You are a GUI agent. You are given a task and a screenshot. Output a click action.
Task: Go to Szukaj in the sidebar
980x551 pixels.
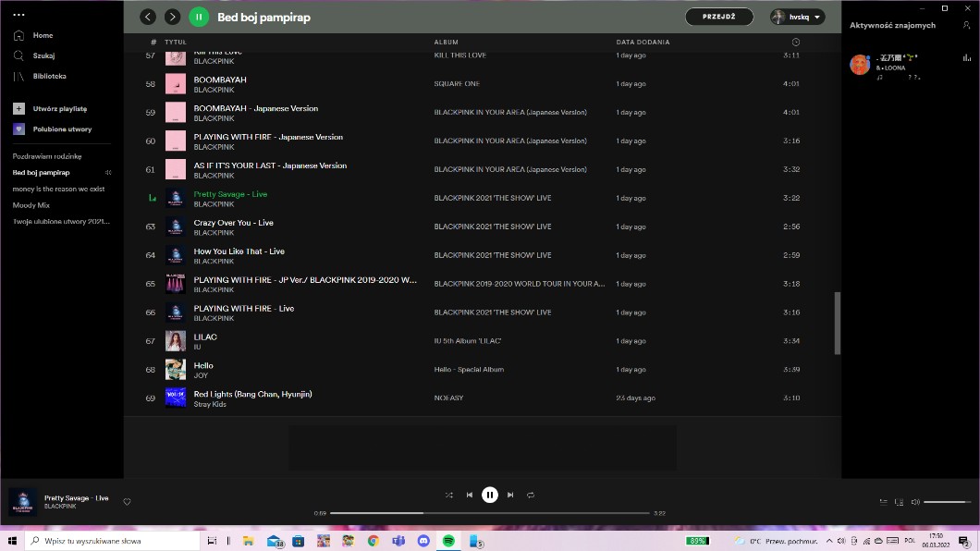[x=43, y=55]
